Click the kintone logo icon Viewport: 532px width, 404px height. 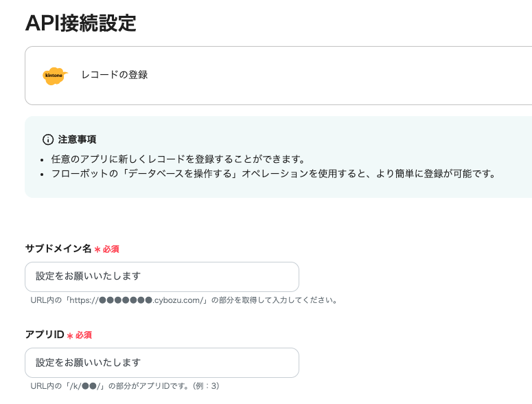point(55,75)
